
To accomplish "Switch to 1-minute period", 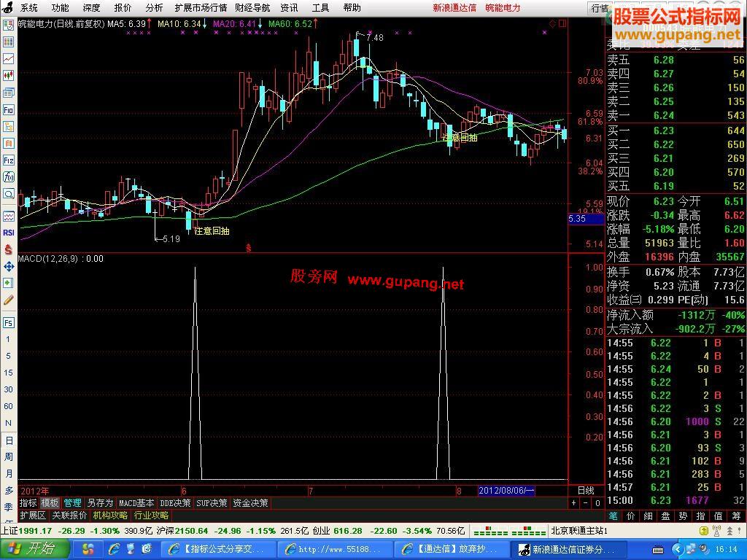I will (8, 339).
